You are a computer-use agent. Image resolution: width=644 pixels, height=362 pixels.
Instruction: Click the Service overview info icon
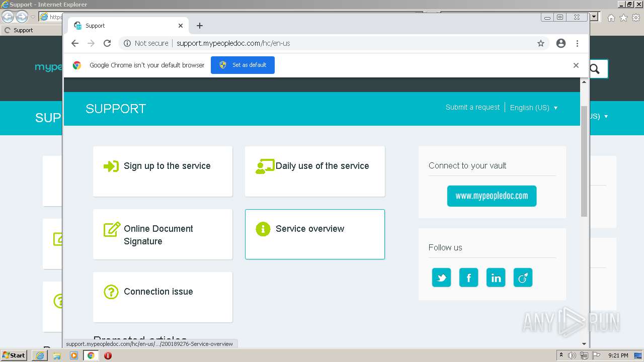(x=263, y=229)
